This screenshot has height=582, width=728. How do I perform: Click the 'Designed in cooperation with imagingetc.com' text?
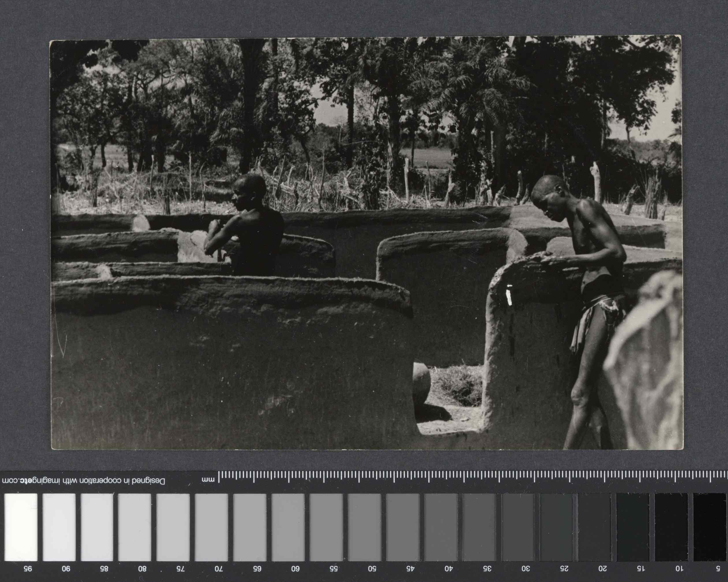(x=84, y=481)
